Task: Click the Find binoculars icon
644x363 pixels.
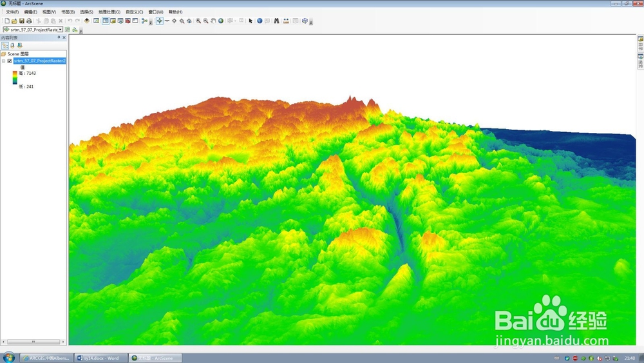Action: click(276, 21)
